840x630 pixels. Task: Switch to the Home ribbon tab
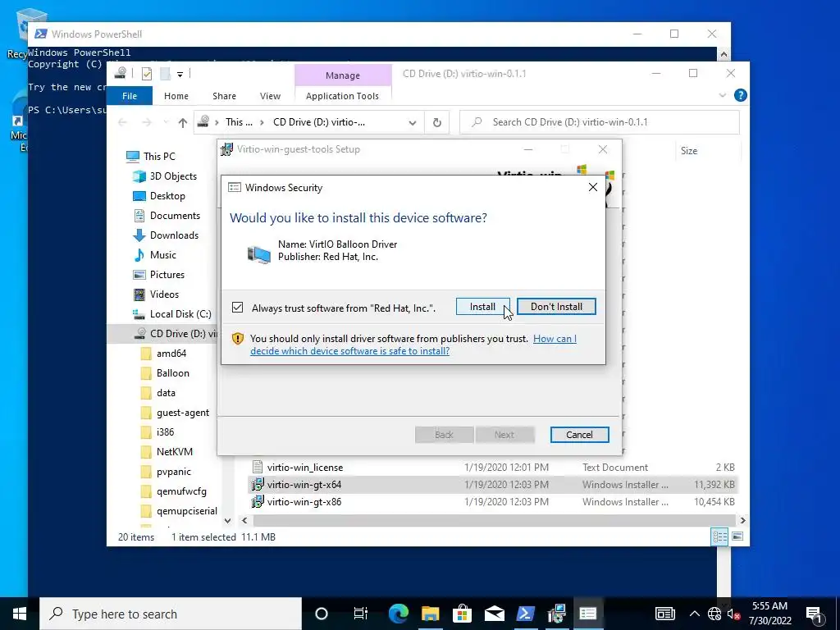click(176, 96)
